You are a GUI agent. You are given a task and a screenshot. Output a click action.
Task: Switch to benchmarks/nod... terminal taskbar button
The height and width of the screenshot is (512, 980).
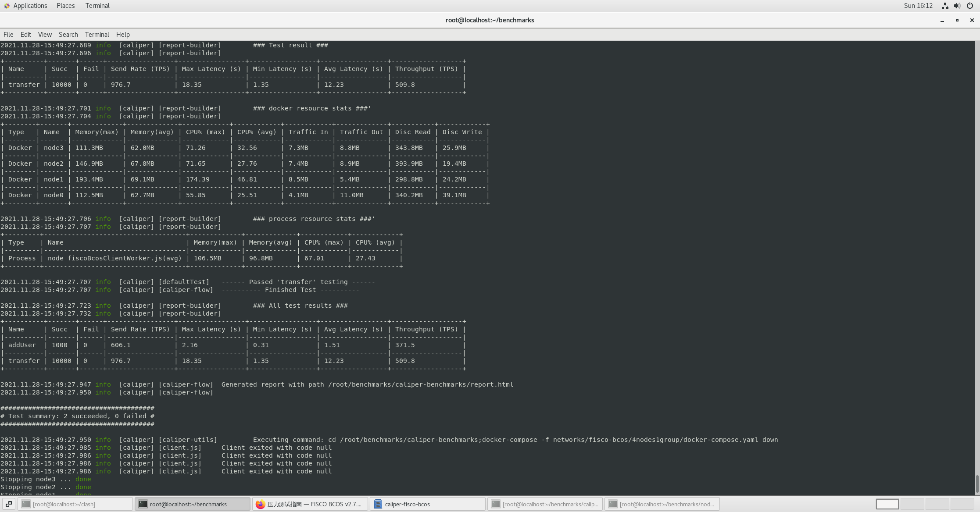click(662, 504)
